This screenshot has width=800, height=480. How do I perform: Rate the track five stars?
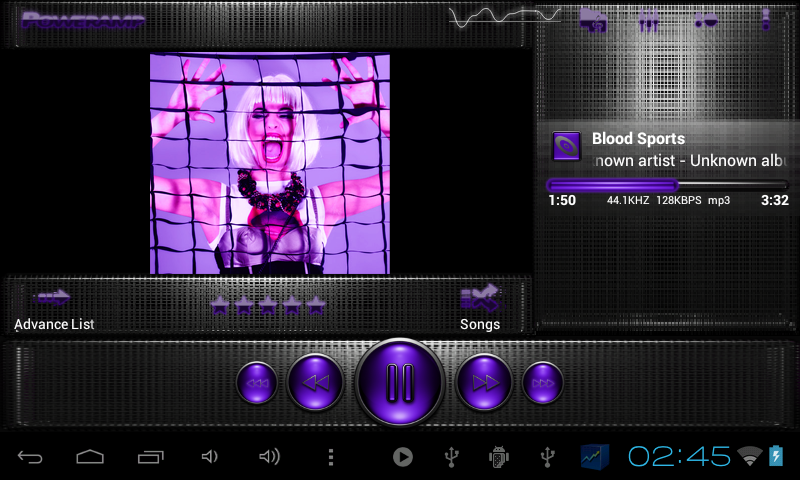pos(316,306)
